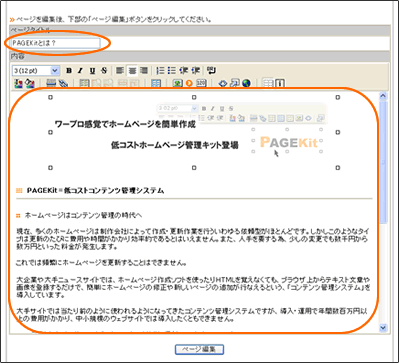
Task: Click the blue diamond icon in toolbar
Action: click(223, 83)
